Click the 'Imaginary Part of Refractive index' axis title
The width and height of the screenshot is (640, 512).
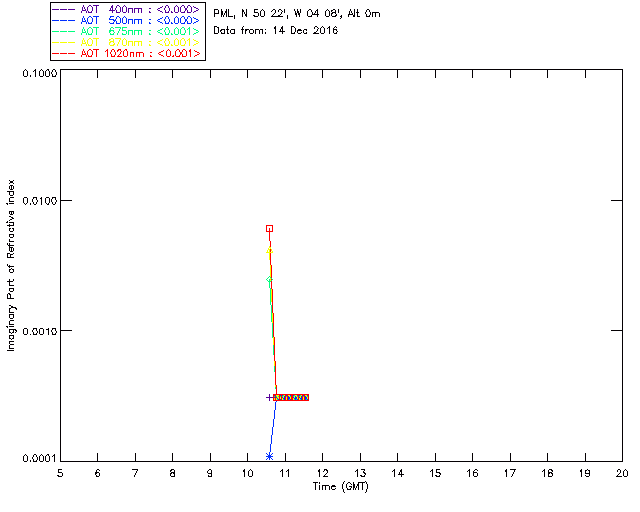click(x=11, y=265)
